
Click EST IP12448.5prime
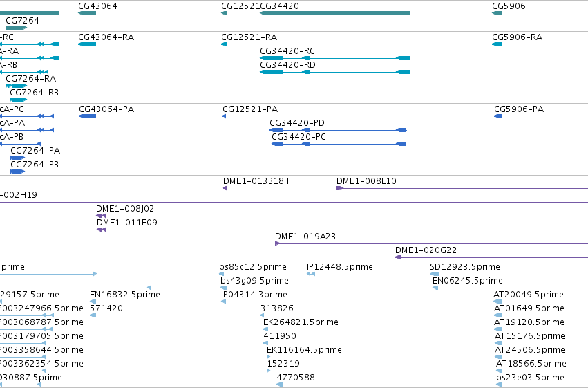340,267
